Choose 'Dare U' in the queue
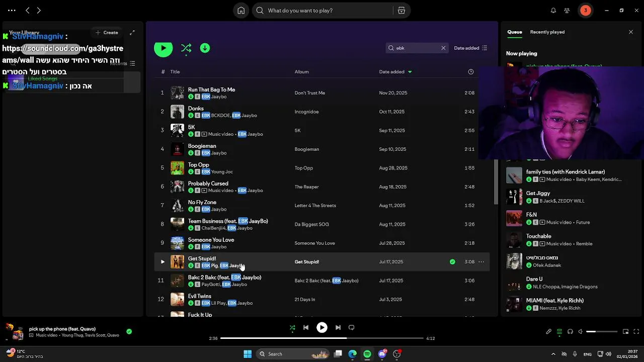The height and width of the screenshot is (362, 644). [534, 279]
